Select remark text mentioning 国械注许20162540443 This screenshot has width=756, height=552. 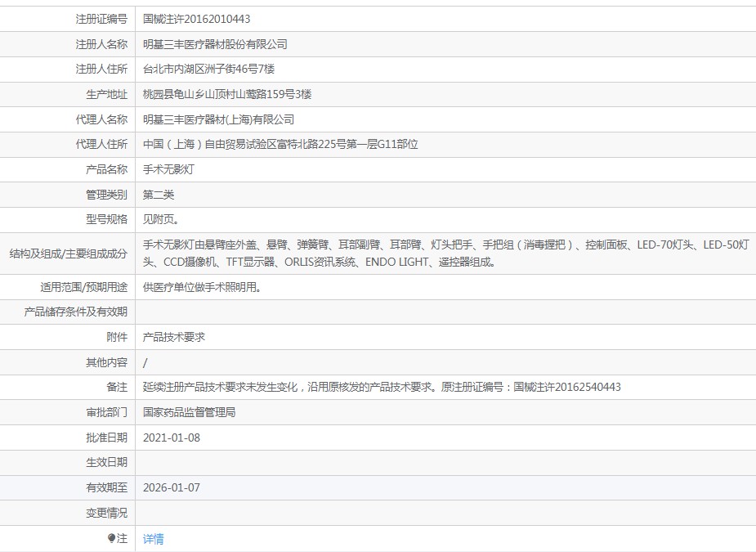[x=382, y=387]
